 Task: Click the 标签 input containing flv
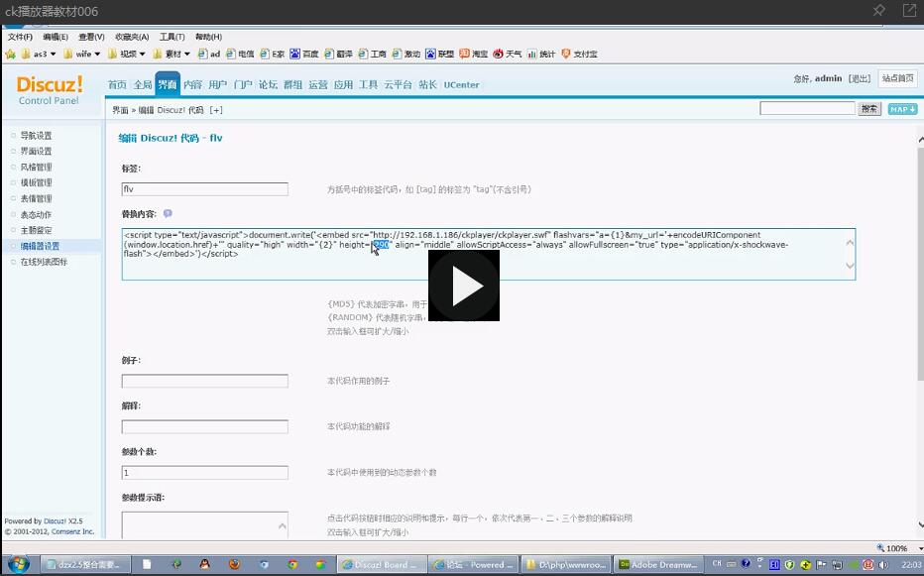tap(204, 189)
